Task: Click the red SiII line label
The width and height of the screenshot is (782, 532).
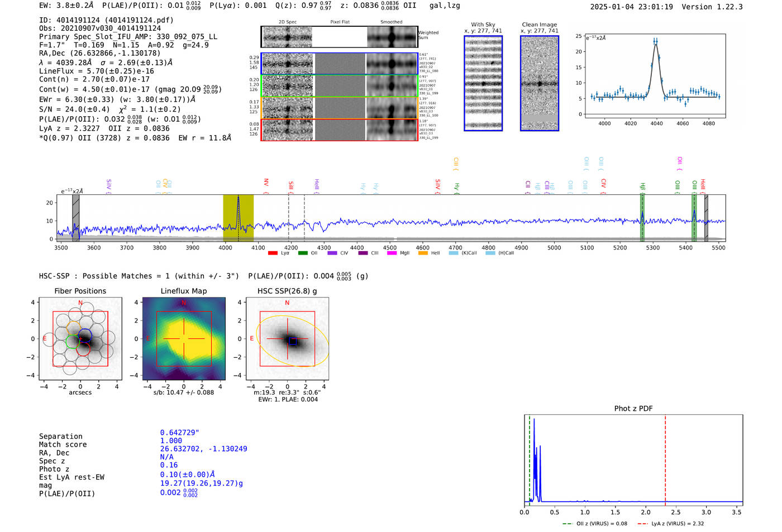Action: (291, 186)
